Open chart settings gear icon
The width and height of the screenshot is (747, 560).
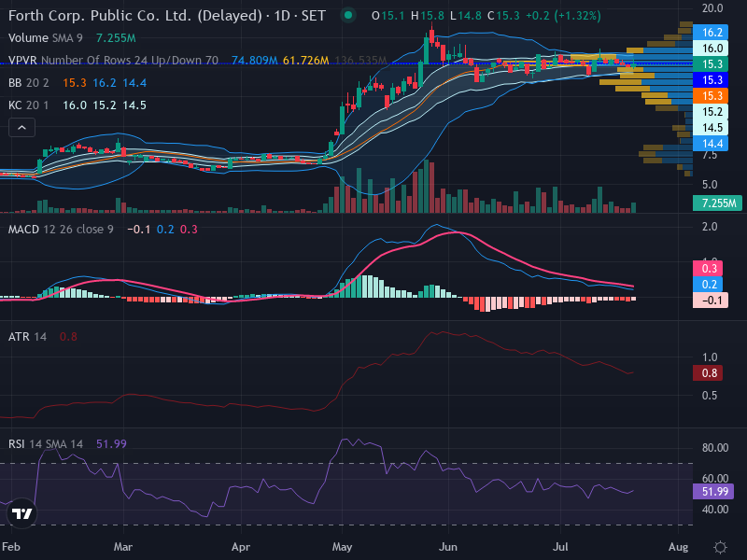(720, 547)
